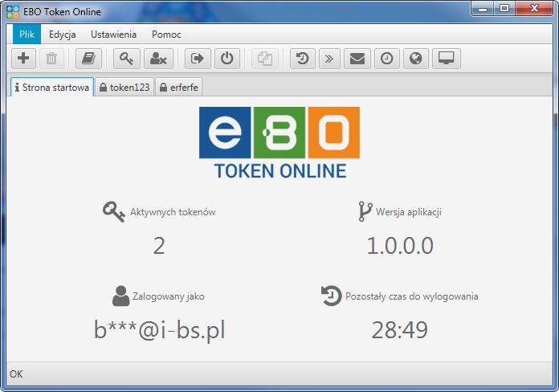Image resolution: width=559 pixels, height=392 pixels.
Task: Open the Plik menu
Action: pos(27,35)
